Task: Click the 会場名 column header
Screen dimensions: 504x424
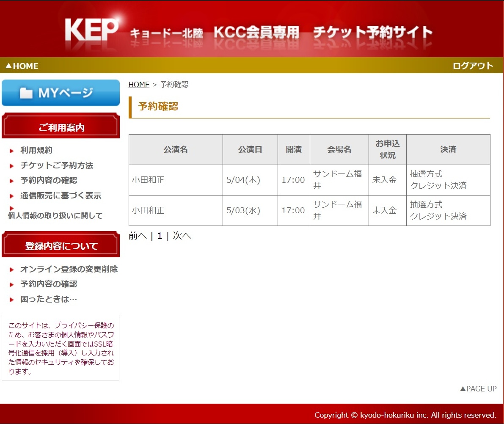Action: (339, 149)
